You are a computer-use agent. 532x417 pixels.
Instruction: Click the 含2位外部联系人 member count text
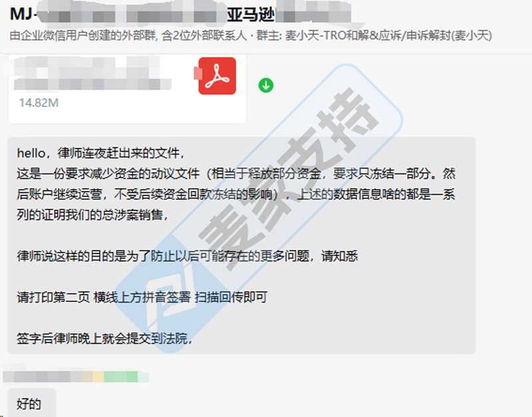(x=205, y=35)
